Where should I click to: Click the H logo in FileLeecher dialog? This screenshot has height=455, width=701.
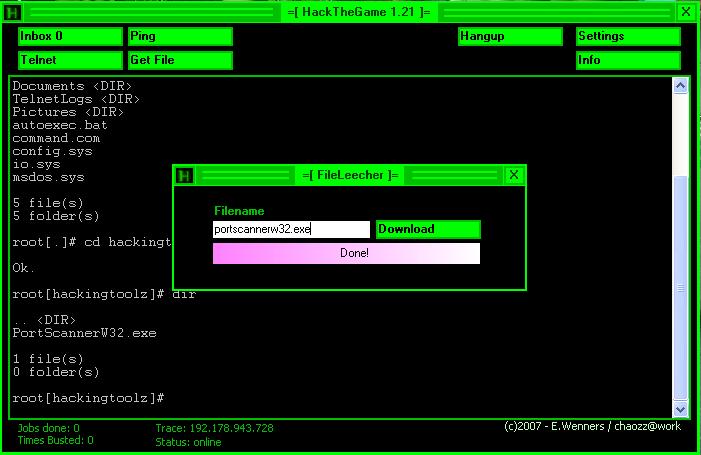coord(184,175)
